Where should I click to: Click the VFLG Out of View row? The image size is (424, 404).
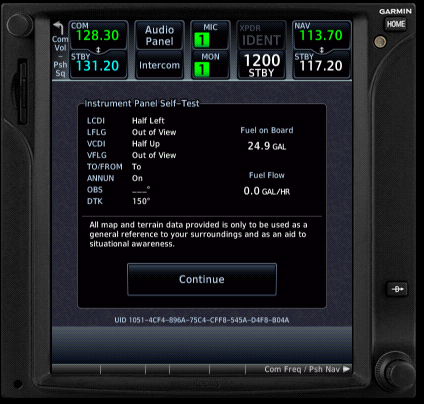pyautogui.click(x=131, y=155)
